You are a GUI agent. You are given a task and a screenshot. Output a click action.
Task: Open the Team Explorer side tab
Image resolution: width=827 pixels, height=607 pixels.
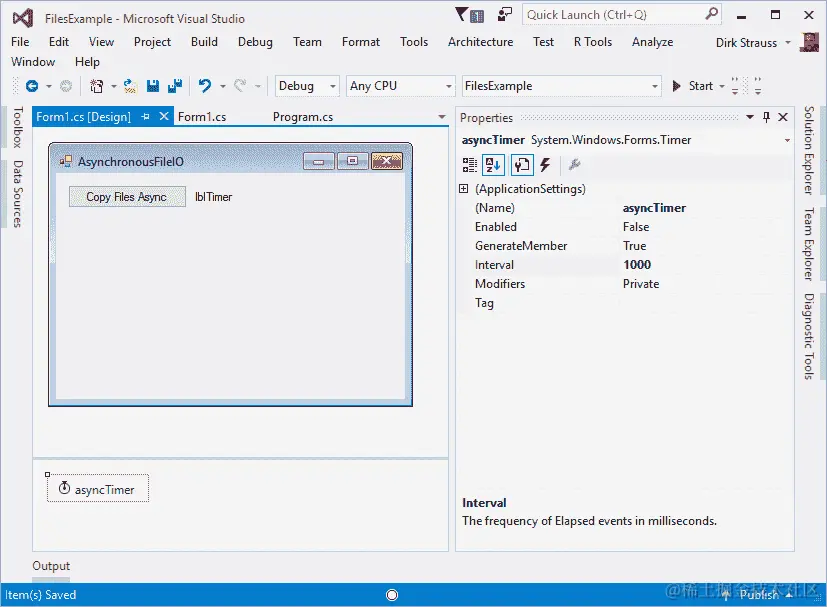[809, 244]
